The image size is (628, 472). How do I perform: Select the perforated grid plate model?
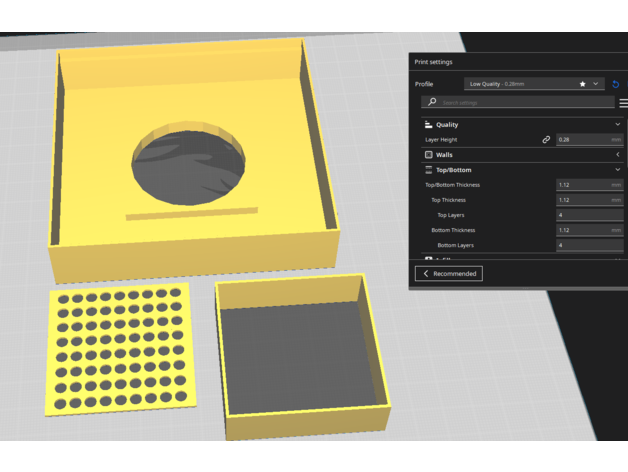click(x=118, y=350)
